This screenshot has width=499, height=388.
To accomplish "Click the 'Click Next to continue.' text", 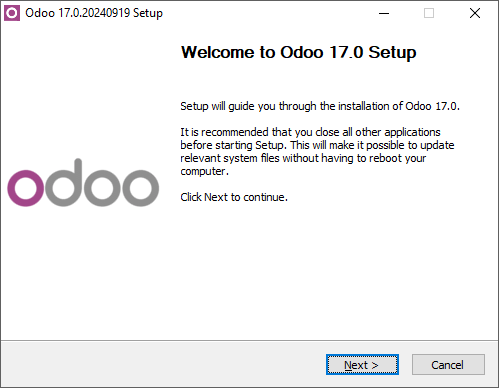I will click(234, 197).
